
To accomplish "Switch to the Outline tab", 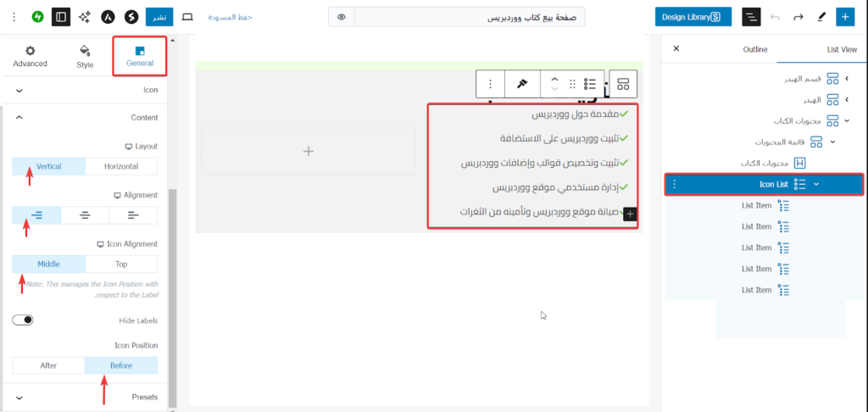I will 754,49.
